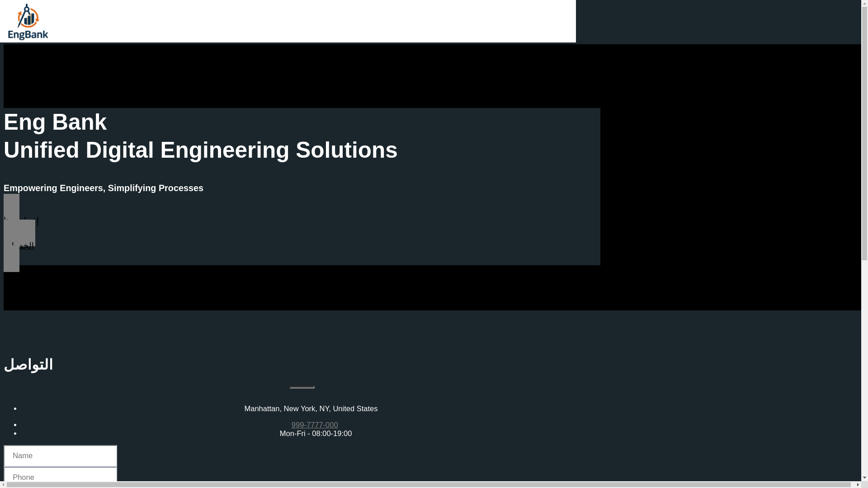Click the التواصل contact heading

click(x=28, y=365)
